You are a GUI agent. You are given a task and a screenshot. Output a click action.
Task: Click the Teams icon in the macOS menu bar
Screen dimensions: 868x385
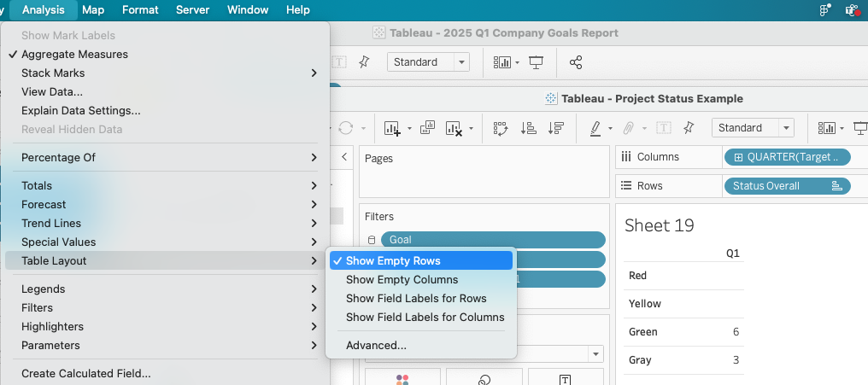tap(853, 9)
